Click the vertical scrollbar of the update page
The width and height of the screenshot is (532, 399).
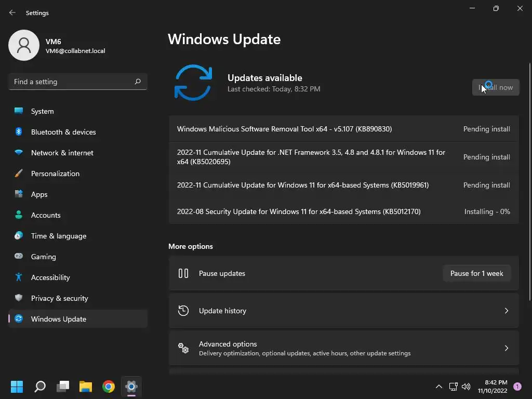click(x=529, y=181)
